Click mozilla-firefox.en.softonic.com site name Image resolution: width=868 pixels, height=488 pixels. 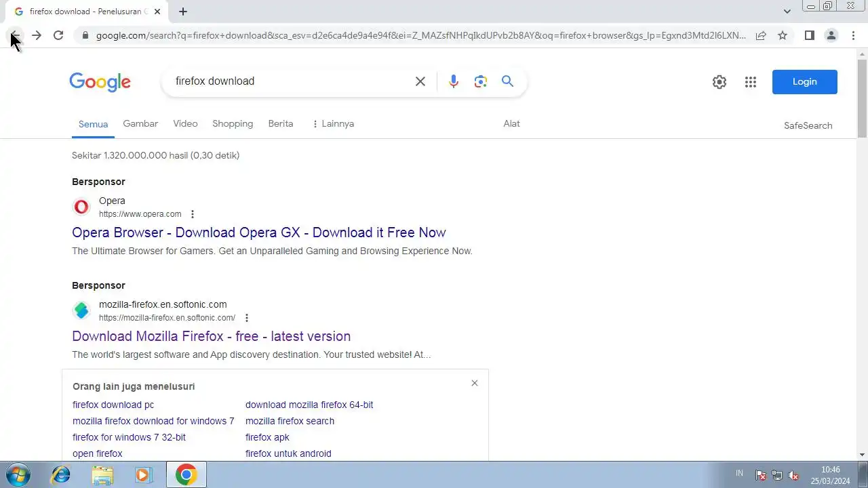coord(163,304)
